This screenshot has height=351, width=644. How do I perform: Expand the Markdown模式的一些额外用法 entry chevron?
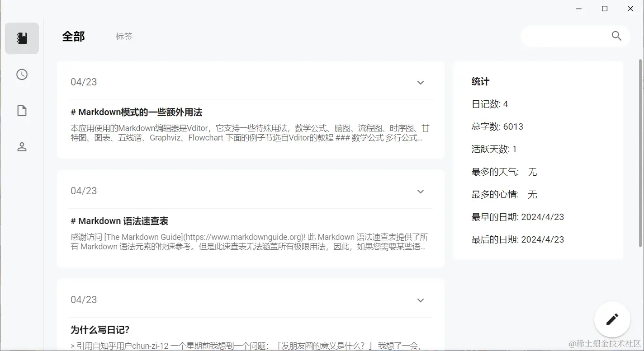[x=421, y=83]
